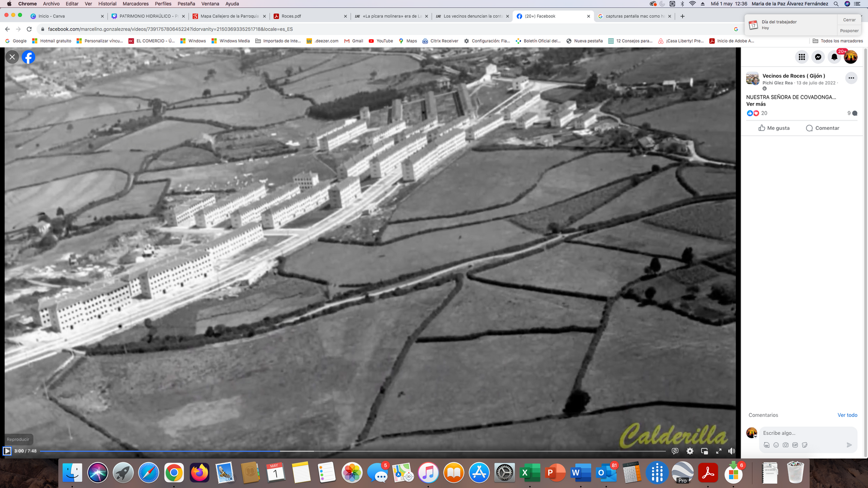Open the Messenger chat icon

pos(818,57)
